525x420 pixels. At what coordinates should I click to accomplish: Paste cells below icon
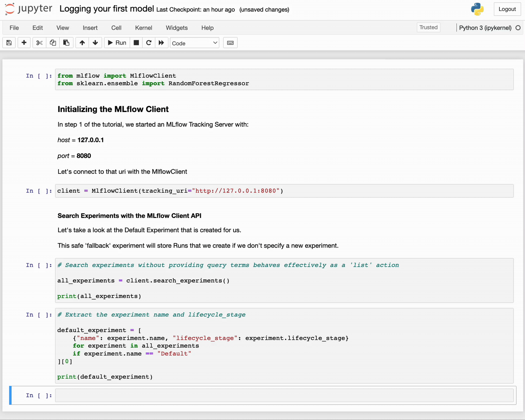(x=66, y=43)
